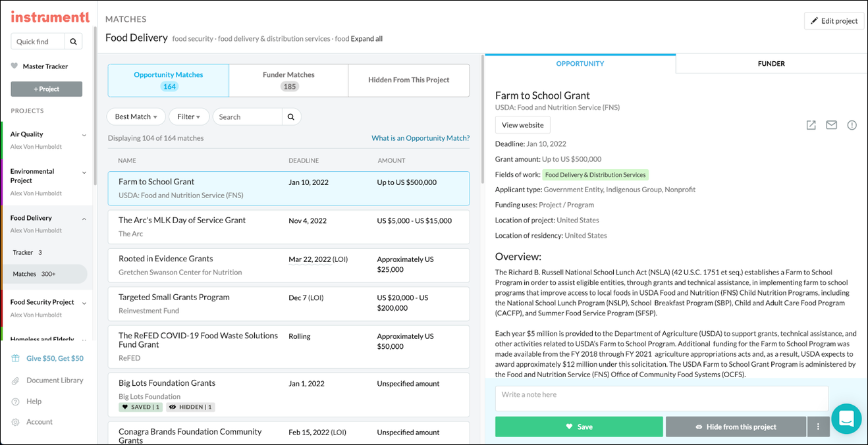Select the FUNDER detail tab
868x445 pixels.
tap(771, 64)
